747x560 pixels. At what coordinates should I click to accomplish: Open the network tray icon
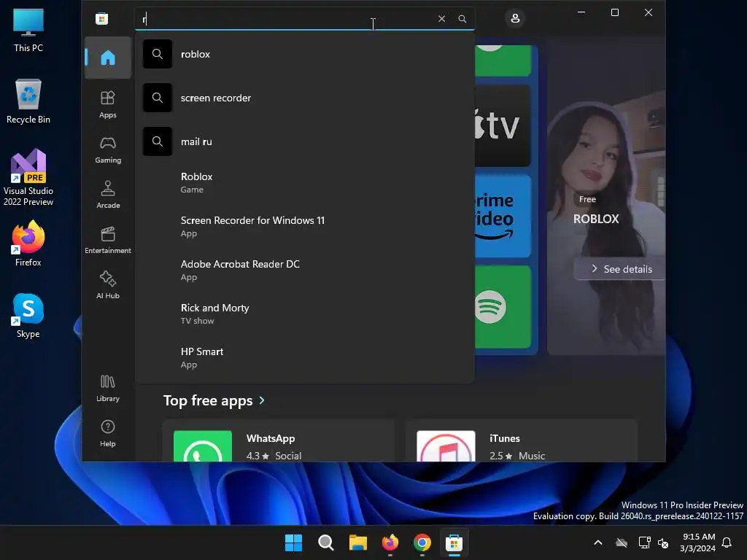click(x=644, y=542)
